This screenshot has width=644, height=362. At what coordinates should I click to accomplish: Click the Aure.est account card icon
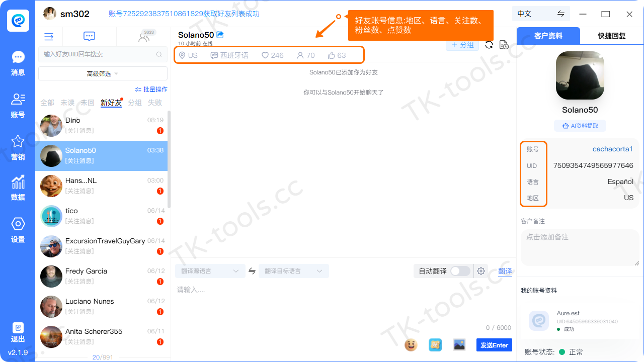(539, 321)
